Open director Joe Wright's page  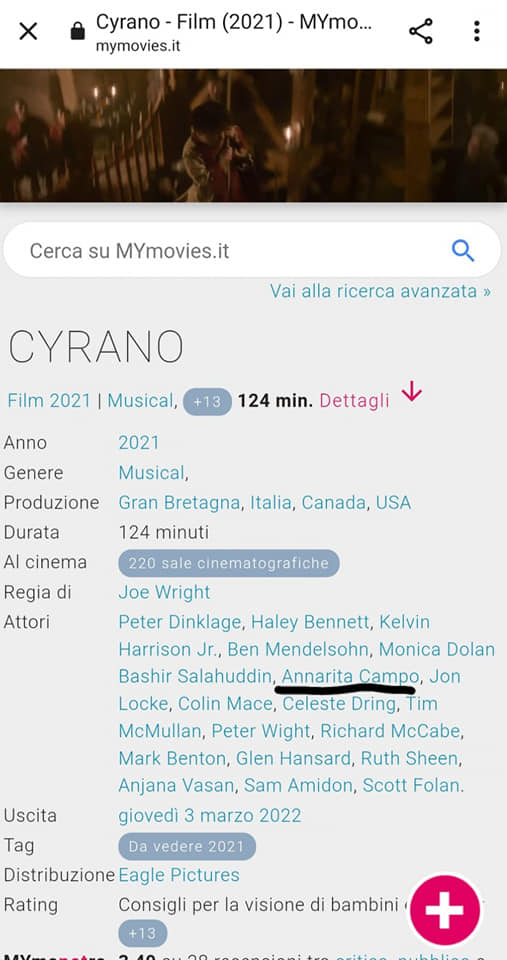click(164, 592)
